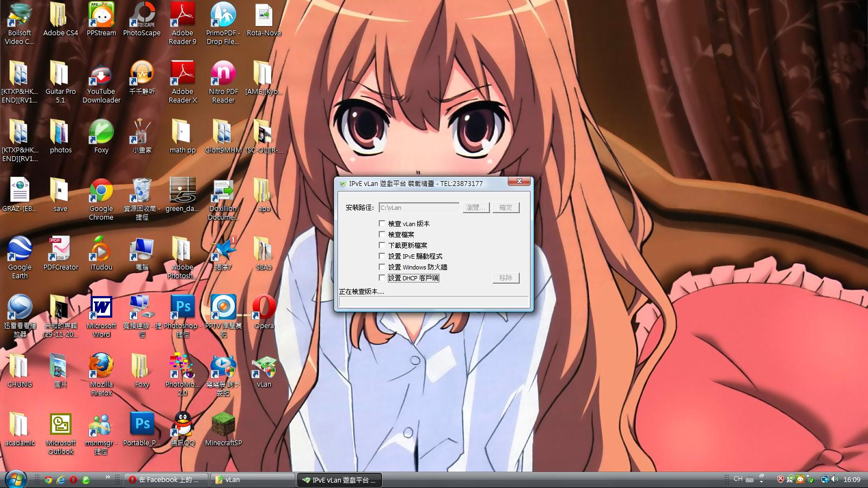Check the 檢查 vLan 版本 checkbox
This screenshot has width=868, height=488.
tap(382, 223)
